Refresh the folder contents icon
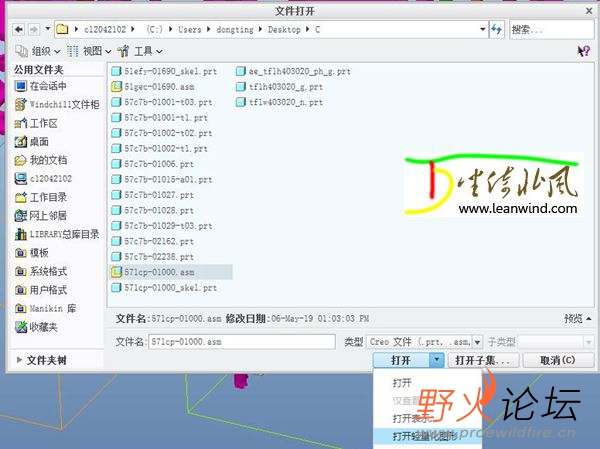Image resolution: width=600 pixels, height=449 pixels. [x=496, y=29]
